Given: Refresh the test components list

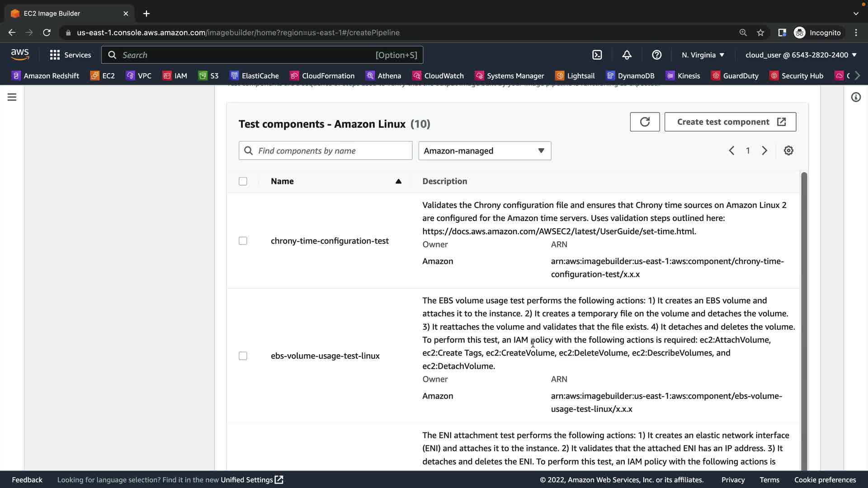Looking at the screenshot, I should coord(645,122).
